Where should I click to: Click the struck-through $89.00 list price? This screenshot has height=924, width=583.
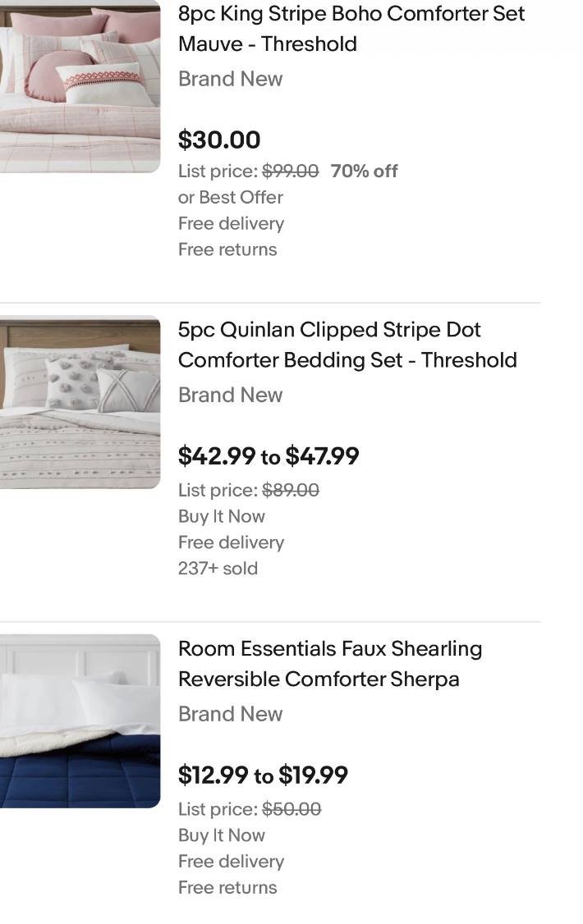(291, 491)
